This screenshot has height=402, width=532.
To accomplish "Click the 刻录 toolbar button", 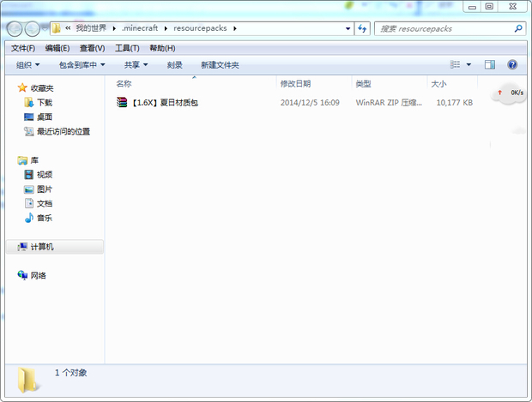I will pos(174,65).
